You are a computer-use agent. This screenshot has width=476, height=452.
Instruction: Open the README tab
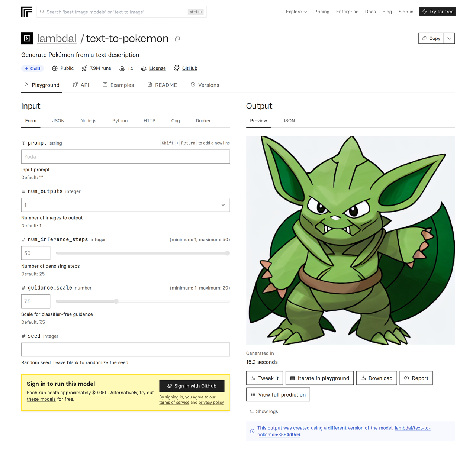tap(162, 85)
